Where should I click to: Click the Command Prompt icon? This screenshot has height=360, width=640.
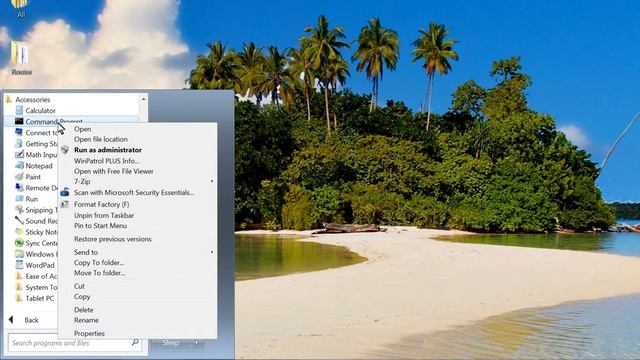pyautogui.click(x=19, y=121)
